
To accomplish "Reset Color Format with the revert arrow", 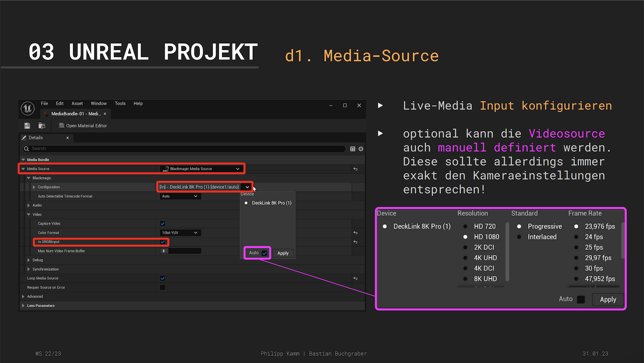I will click(355, 233).
